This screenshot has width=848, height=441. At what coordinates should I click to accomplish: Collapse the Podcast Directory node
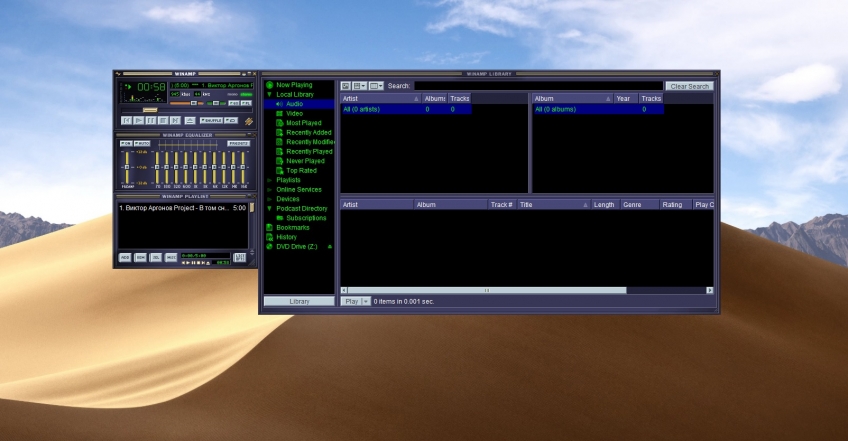(269, 208)
